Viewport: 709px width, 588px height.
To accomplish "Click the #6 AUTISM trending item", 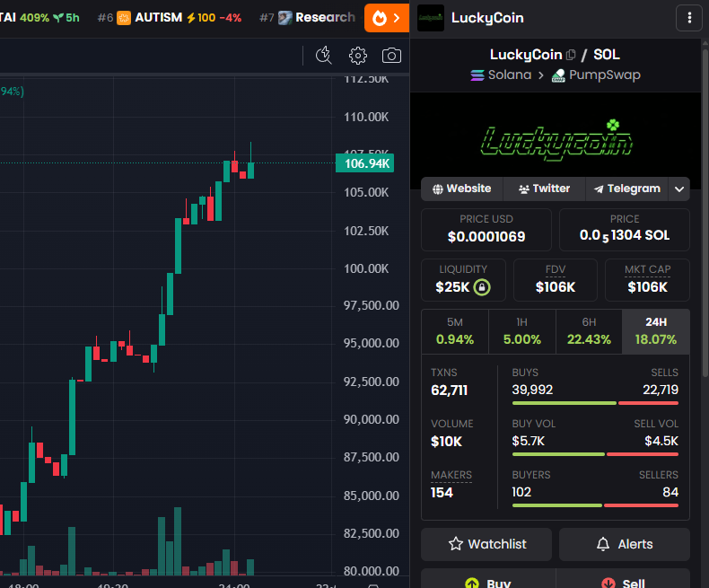I will pyautogui.click(x=170, y=18).
